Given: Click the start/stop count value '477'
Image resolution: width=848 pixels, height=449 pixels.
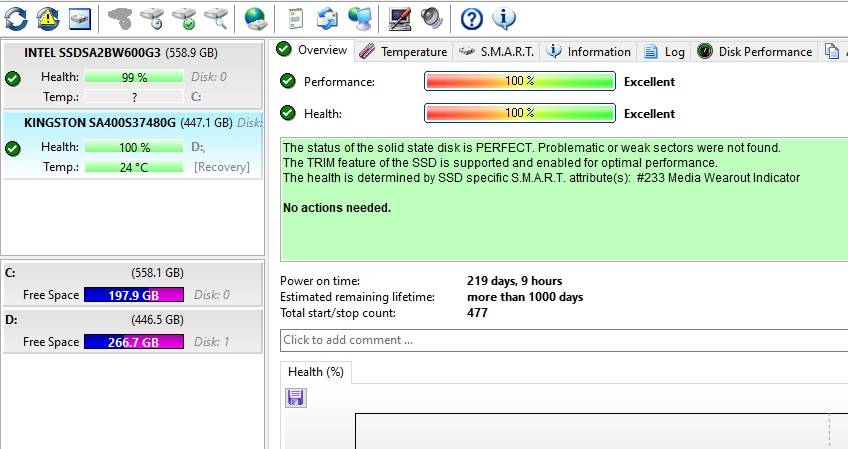Looking at the screenshot, I should point(477,313).
